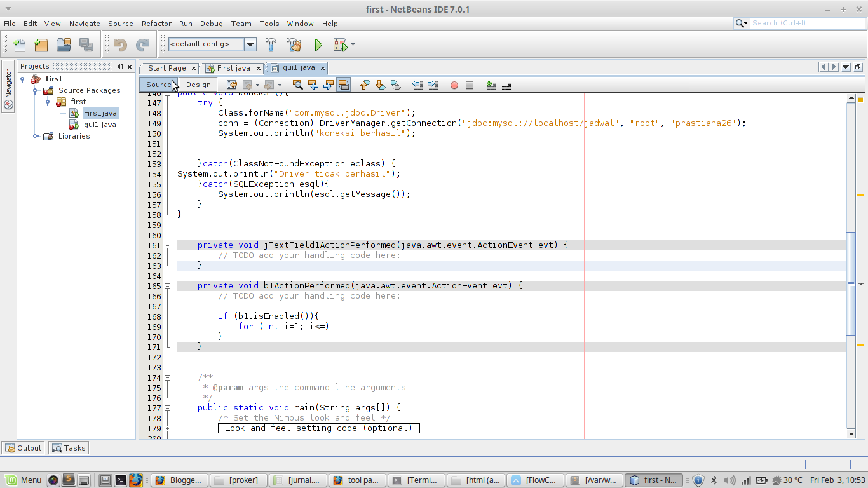Image resolution: width=868 pixels, height=488 pixels.
Task: Toggle Bookmark on current line
Action: [395, 85]
